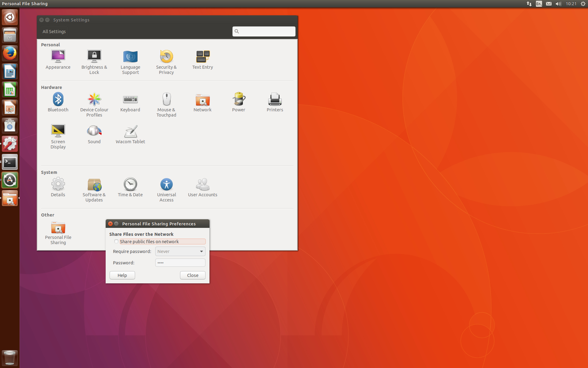Open Wacom Tablet settings
The height and width of the screenshot is (368, 588).
click(130, 132)
